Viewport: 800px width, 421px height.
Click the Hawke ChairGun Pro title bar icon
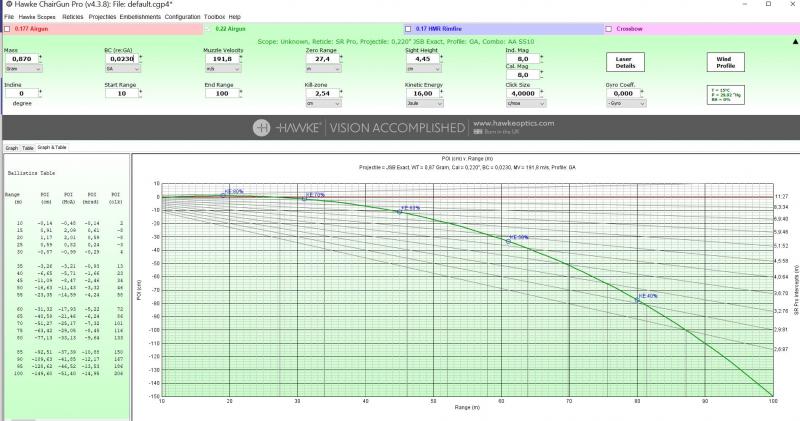pos(6,5)
